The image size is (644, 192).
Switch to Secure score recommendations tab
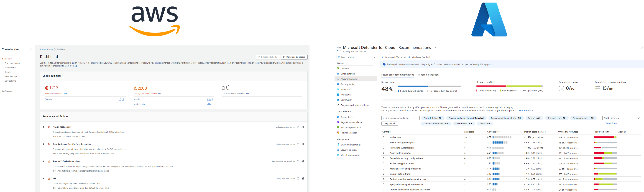[398, 75]
